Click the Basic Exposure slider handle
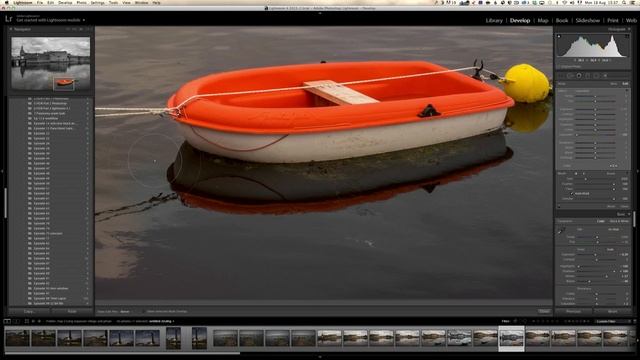 [x=595, y=255]
